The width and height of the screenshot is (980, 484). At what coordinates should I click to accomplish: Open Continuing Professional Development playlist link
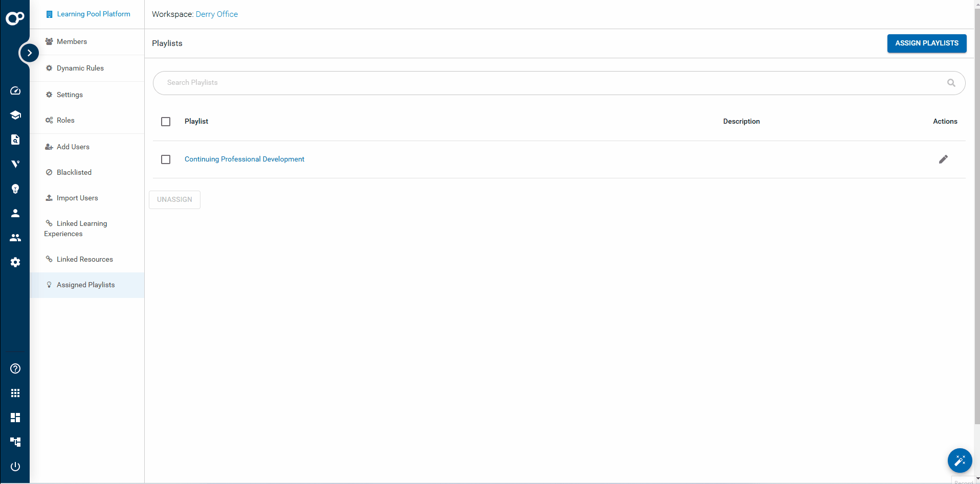(x=244, y=159)
